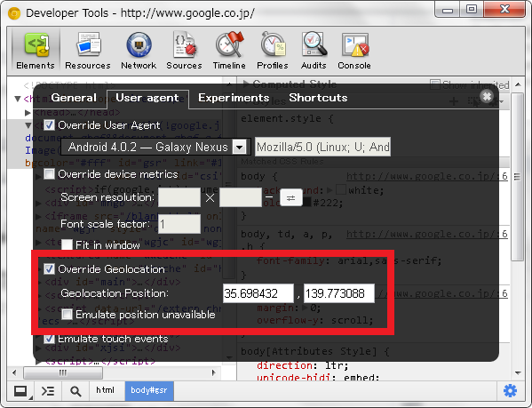532x408 pixels.
Task: Click the dock-to-window icon in status bar
Action: click(x=21, y=391)
